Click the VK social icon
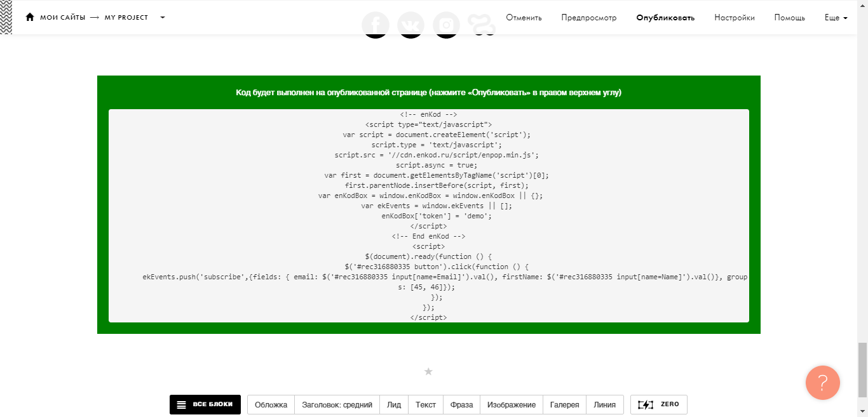The height and width of the screenshot is (417, 868). [411, 25]
